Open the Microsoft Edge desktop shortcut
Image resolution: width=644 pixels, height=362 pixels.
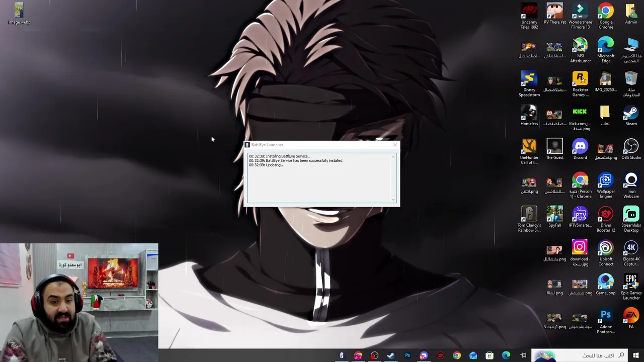(606, 50)
